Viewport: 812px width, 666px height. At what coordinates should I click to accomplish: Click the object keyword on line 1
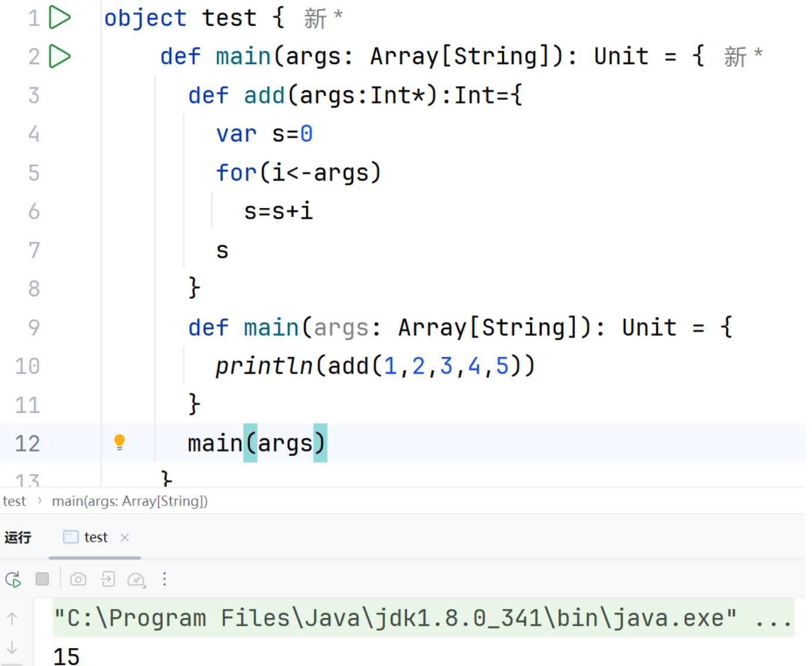146,18
